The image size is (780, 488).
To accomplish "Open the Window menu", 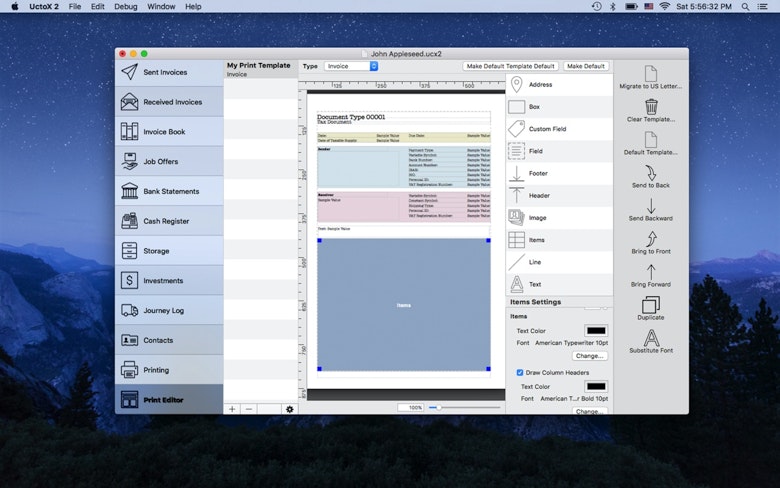I will point(161,6).
